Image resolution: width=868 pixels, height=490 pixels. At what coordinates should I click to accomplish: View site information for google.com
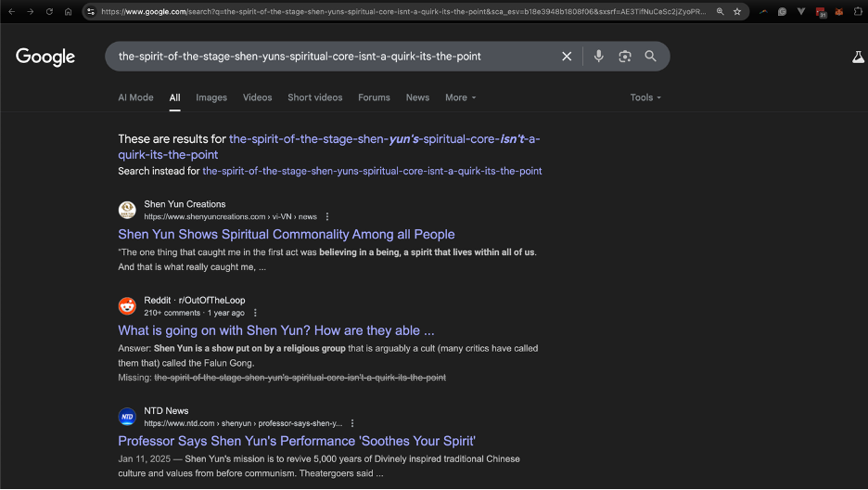(x=91, y=11)
